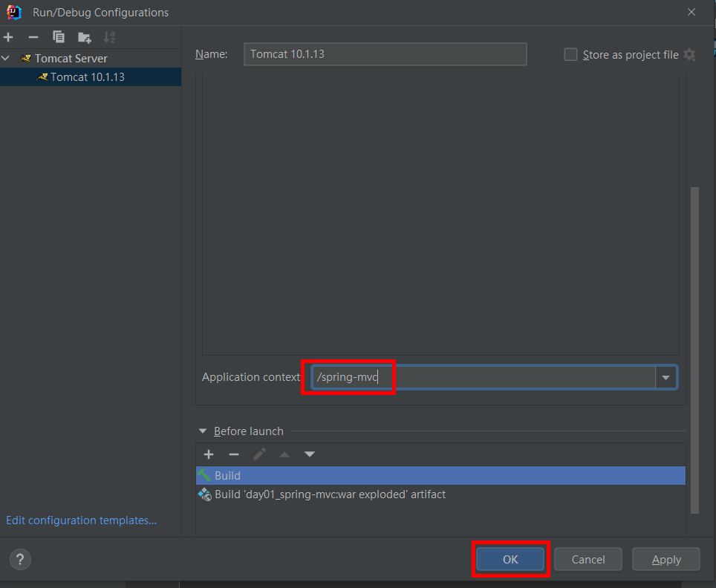Edit the selected Before launch task
The image size is (716, 588).
[259, 454]
